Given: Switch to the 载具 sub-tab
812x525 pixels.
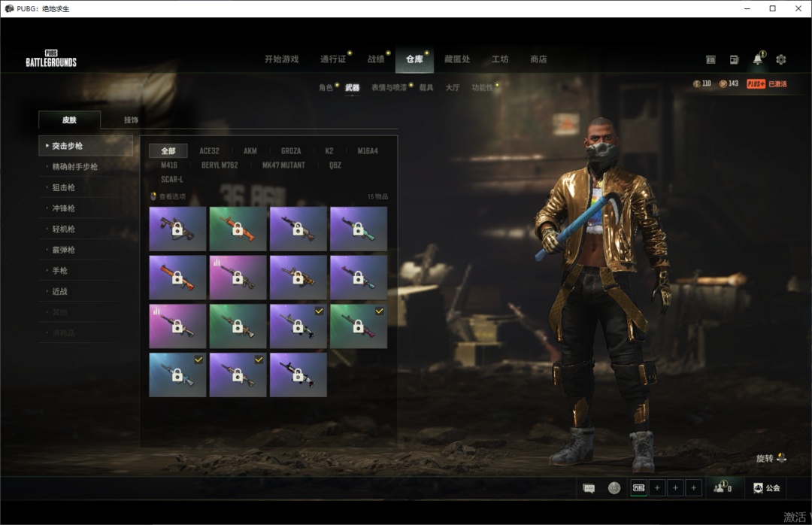Looking at the screenshot, I should click(426, 87).
